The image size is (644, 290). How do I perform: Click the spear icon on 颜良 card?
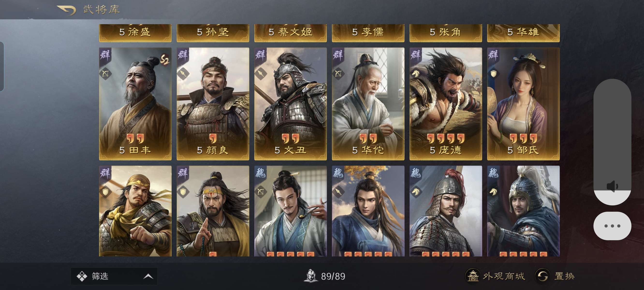[183, 73]
